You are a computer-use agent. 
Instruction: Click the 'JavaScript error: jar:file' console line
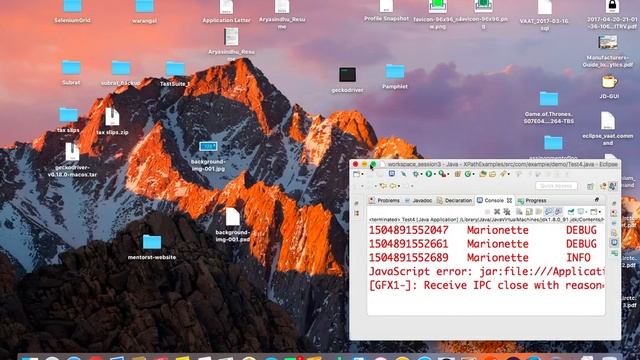(486, 271)
